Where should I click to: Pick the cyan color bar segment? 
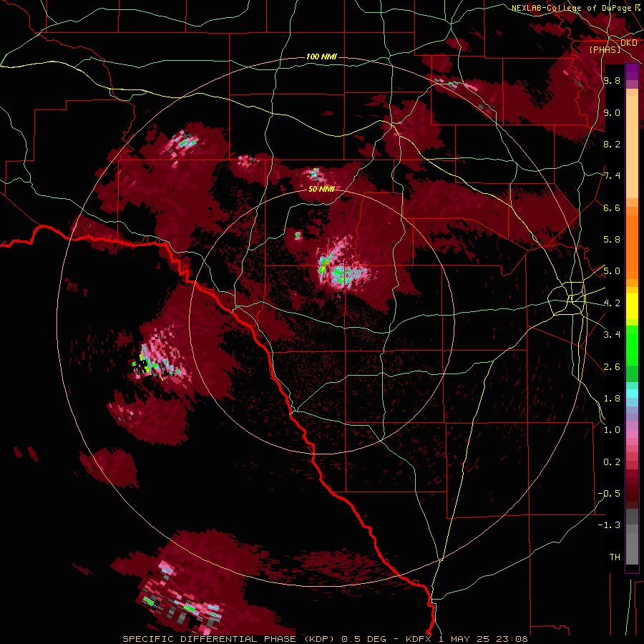click(632, 394)
